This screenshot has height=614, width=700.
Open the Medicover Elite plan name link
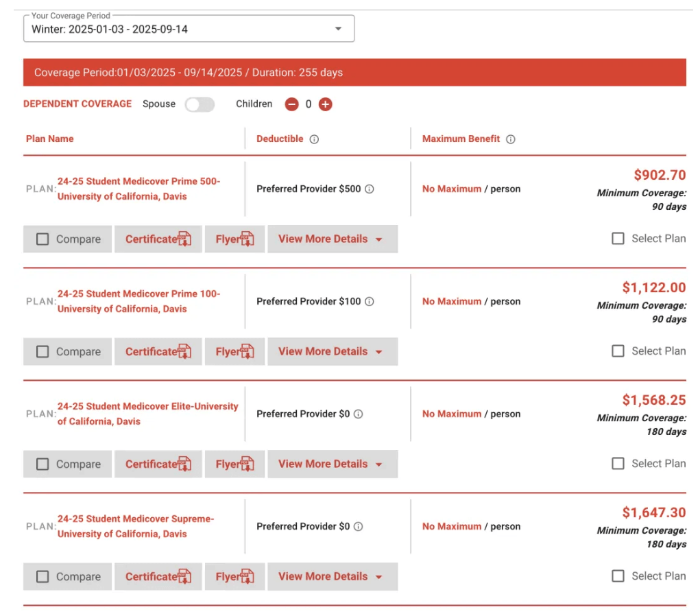click(x=148, y=414)
